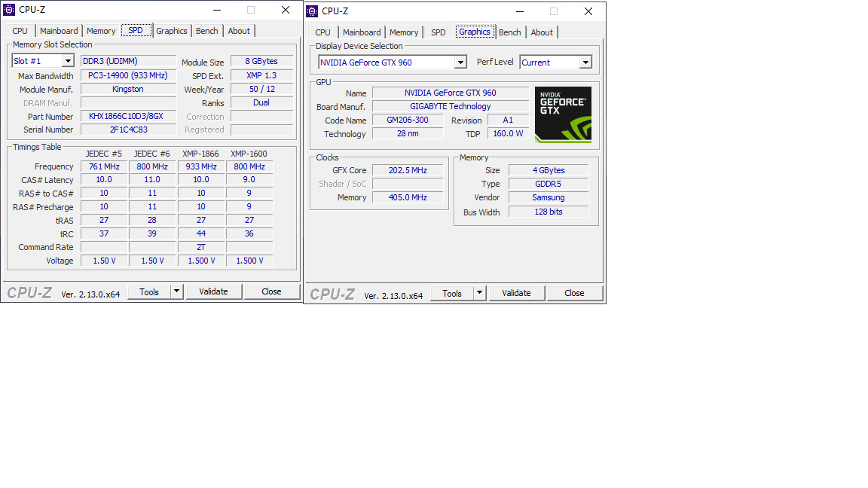Click the GDDR5 memory type value
The height and width of the screenshot is (488, 868).
tap(548, 184)
